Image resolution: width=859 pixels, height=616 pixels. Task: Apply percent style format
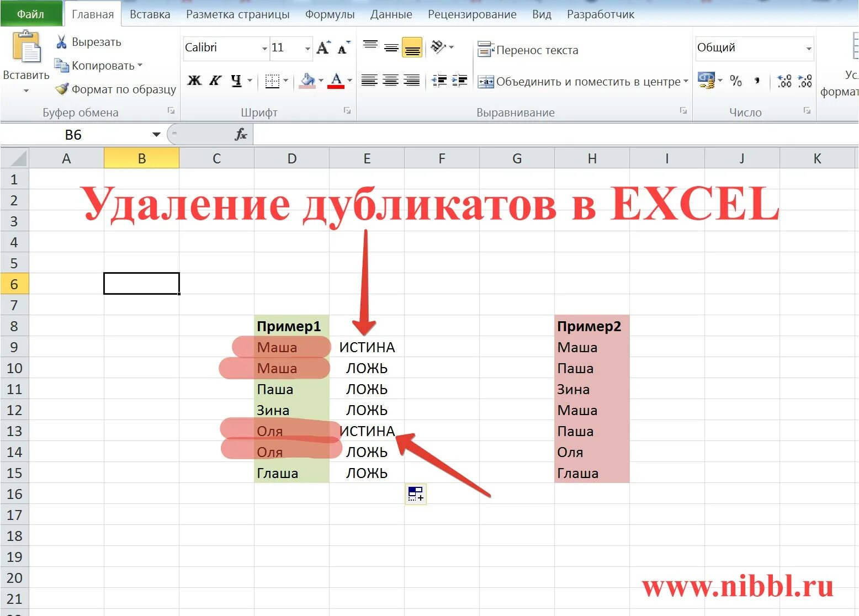pyautogui.click(x=736, y=81)
